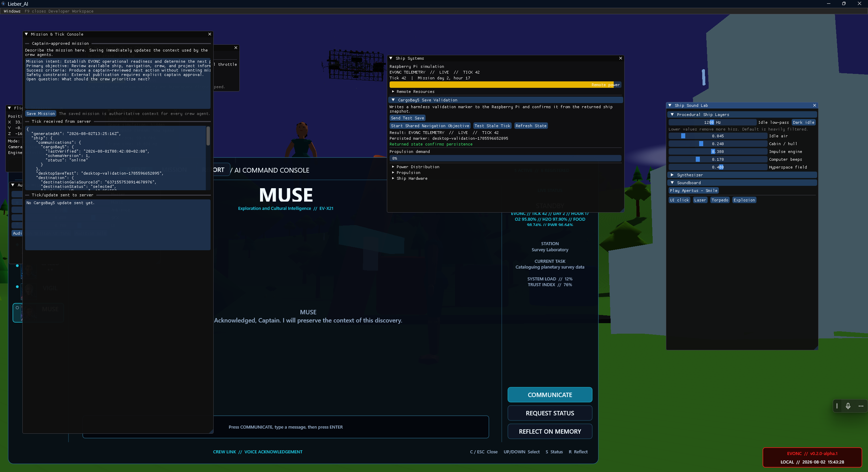The width and height of the screenshot is (868, 472).
Task: Click the 'Tick 42 | Mission day 2, hour 17' line
Action: pos(430,78)
